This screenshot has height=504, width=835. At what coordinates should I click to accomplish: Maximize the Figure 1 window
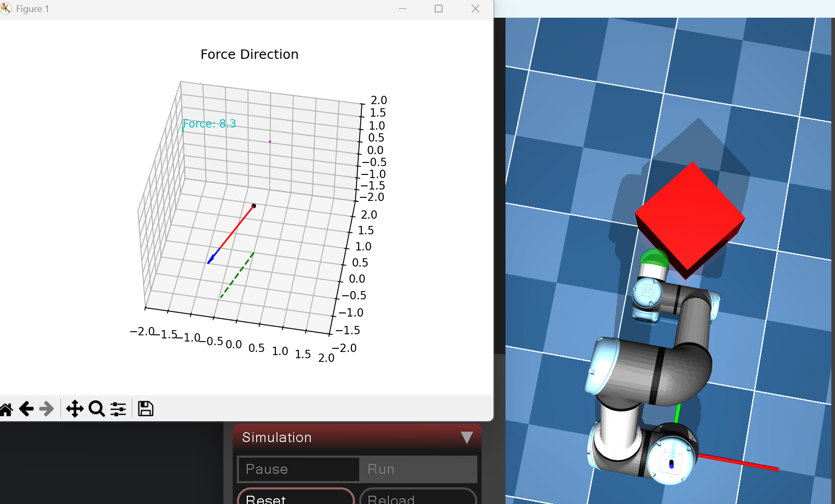[x=438, y=9]
